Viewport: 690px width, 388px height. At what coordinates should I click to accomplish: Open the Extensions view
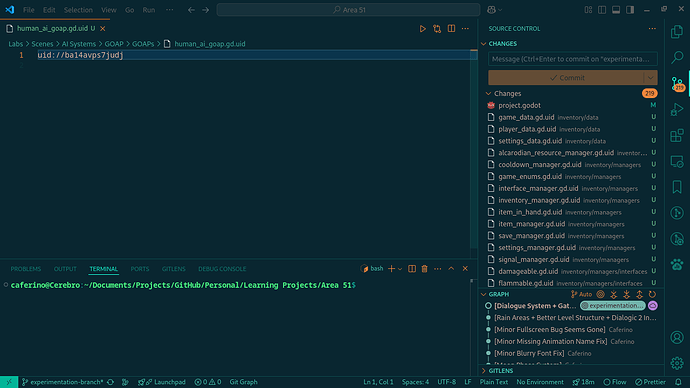pyautogui.click(x=677, y=135)
